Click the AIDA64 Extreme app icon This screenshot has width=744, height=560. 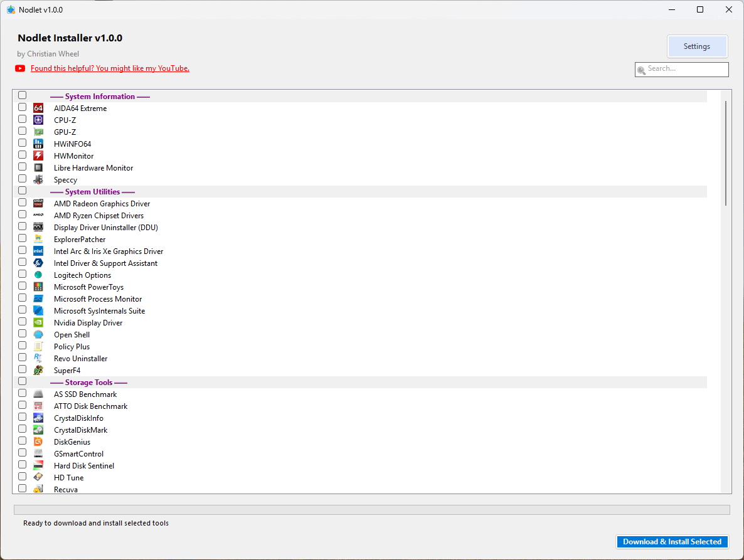38,108
